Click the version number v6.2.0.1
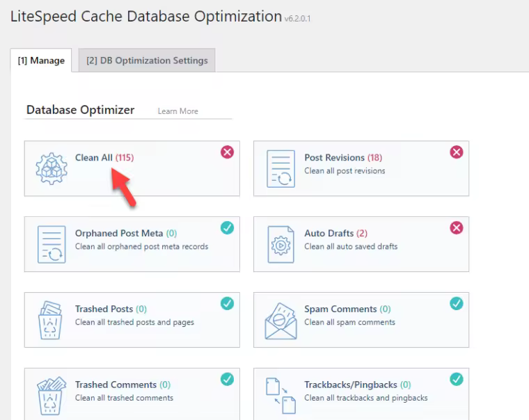The height and width of the screenshot is (420, 529). point(297,19)
